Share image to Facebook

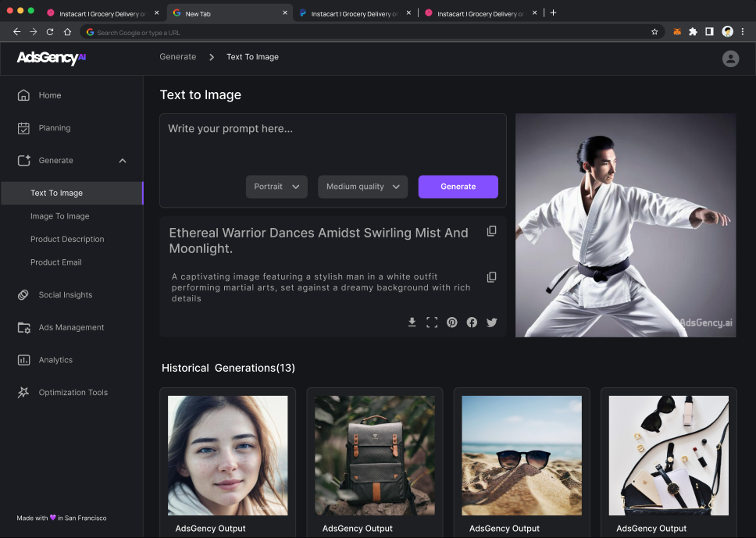[x=472, y=322]
